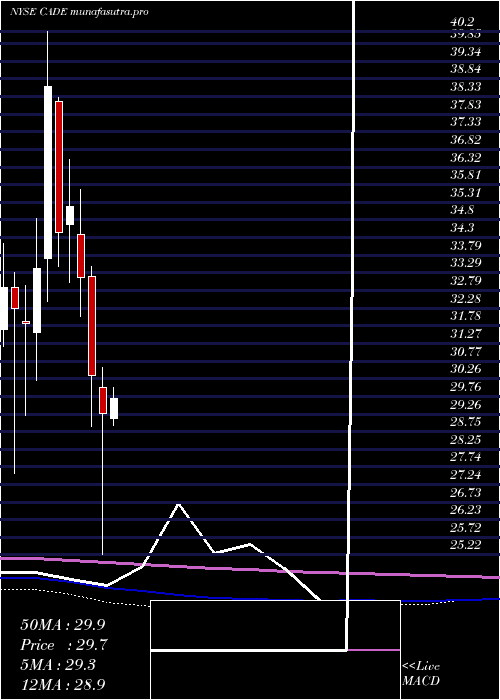The width and height of the screenshot is (500, 700).
Task: Click the 25.72 price axis label
Action: point(465,527)
